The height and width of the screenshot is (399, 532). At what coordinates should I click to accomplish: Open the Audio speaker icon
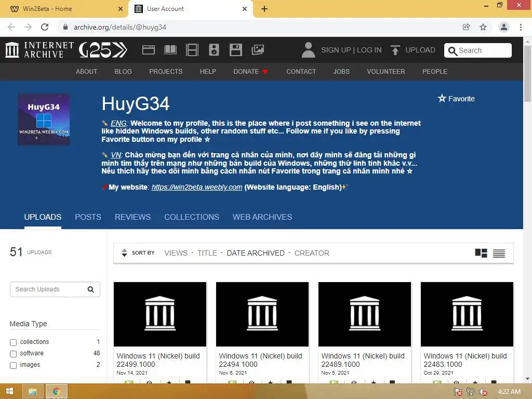point(214,50)
